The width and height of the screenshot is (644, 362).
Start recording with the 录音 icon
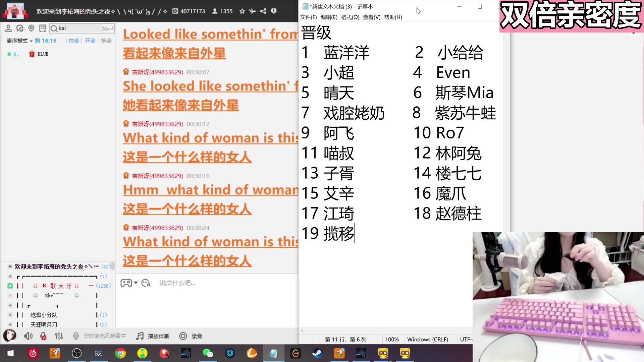click(183, 336)
